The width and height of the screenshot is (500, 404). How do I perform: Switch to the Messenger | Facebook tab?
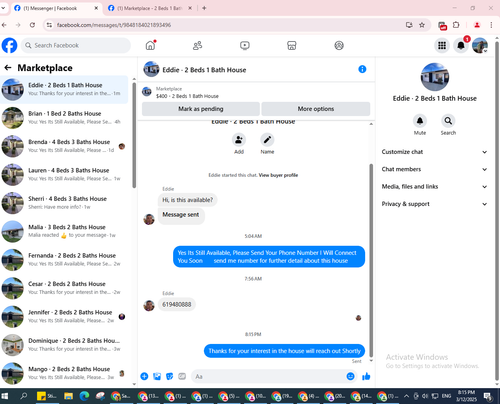point(56,8)
